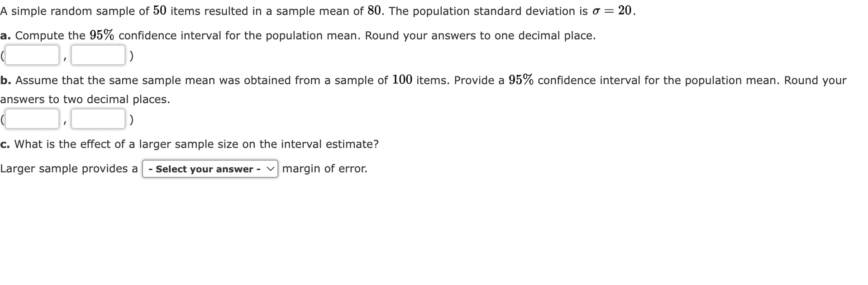868x285 pixels.
Task: Click the dropdown chevron beside Select your answer
Action: [x=270, y=169]
